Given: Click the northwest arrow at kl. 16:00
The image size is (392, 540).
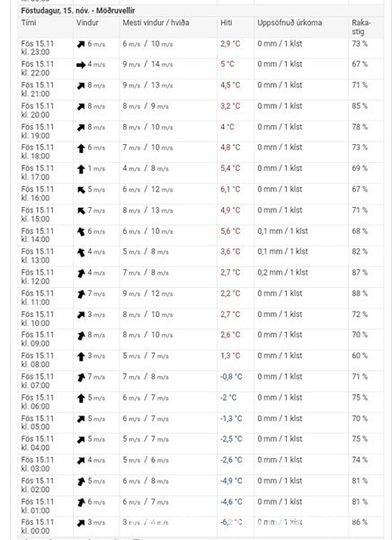Looking at the screenshot, I should pos(81,190).
